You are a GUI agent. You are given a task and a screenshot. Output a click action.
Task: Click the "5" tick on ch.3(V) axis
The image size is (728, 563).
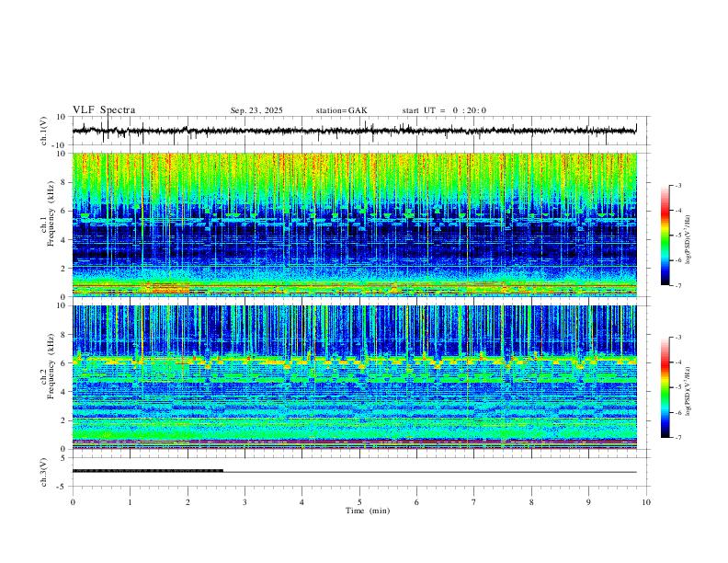[64, 458]
